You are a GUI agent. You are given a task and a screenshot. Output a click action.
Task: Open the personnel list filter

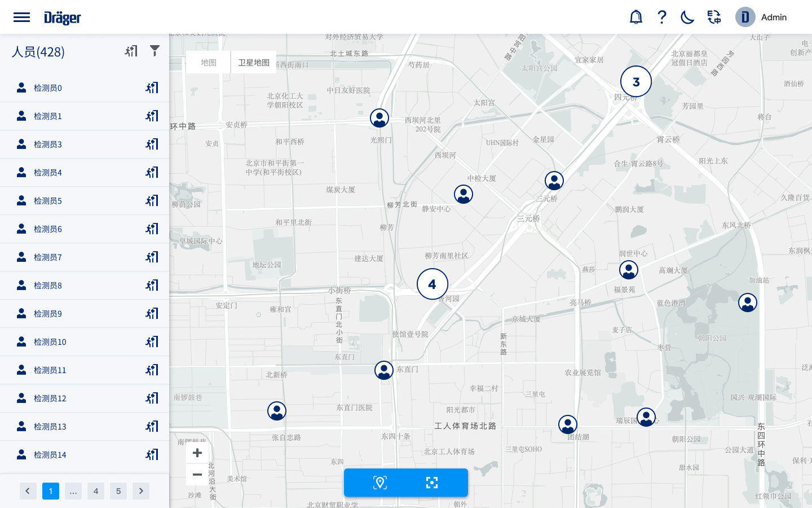coord(155,51)
